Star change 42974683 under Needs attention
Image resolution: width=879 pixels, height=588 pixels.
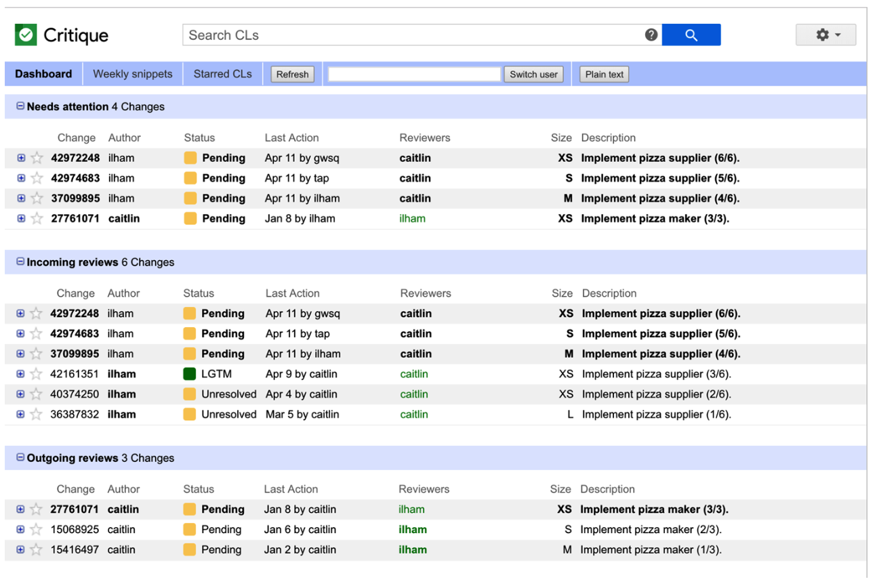pyautogui.click(x=37, y=178)
